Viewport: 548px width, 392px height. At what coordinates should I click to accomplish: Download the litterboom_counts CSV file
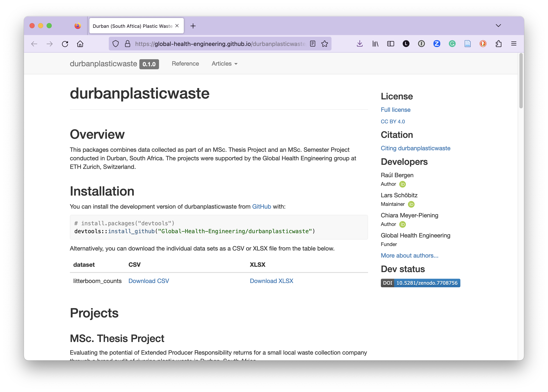point(149,281)
